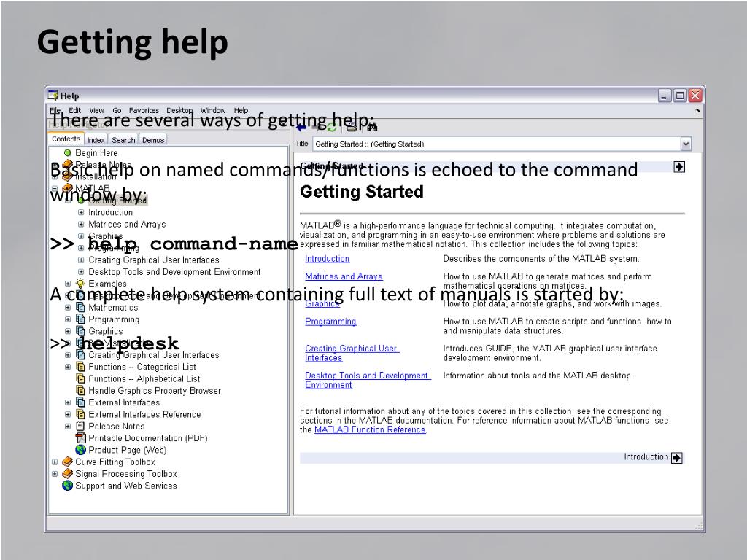This screenshot has width=747, height=560.
Task: Click the notes icon beside lower Release Notes
Action: coord(80,426)
